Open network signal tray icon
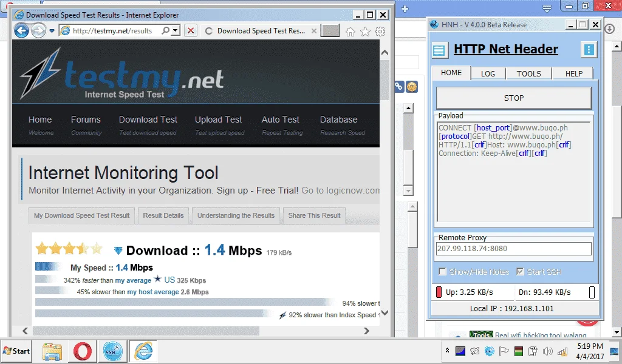This screenshot has width=622, height=364. (x=562, y=351)
